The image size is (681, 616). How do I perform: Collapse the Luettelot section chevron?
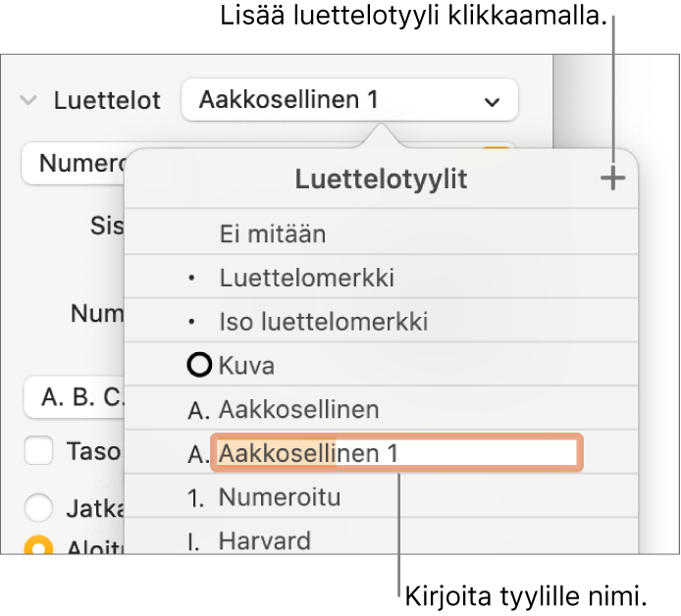pyautogui.click(x=28, y=100)
